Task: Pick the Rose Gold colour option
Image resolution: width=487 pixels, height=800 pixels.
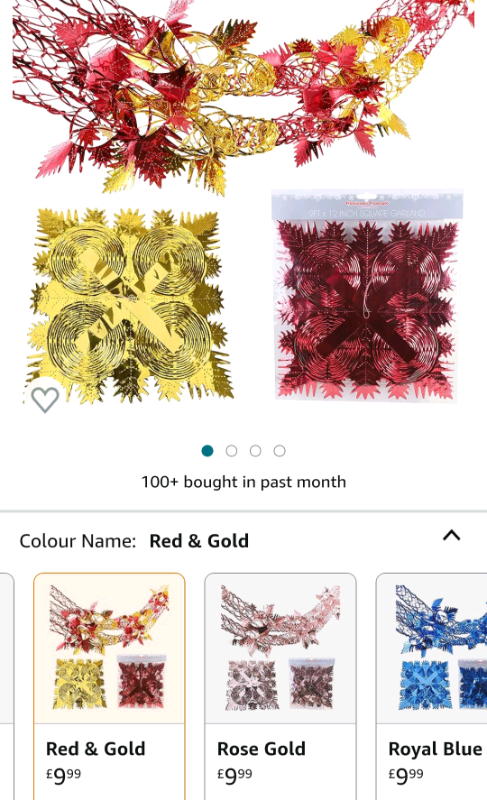Action: tap(280, 686)
